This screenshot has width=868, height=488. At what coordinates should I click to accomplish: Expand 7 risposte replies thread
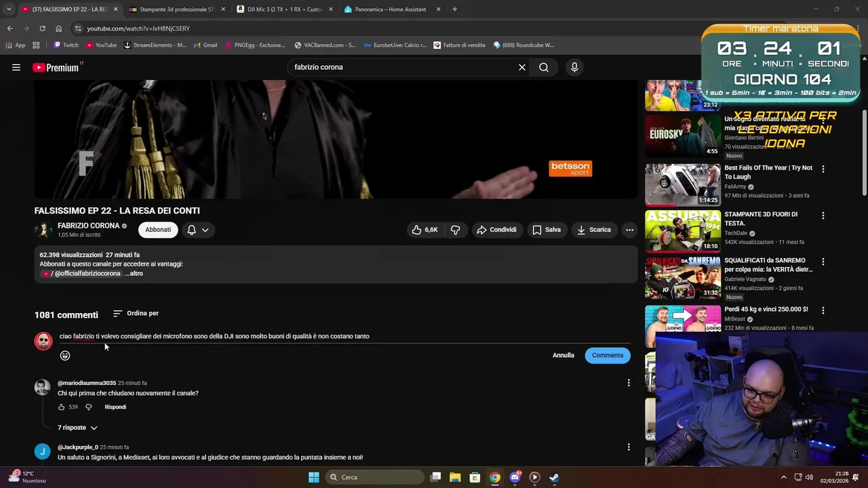(77, 428)
